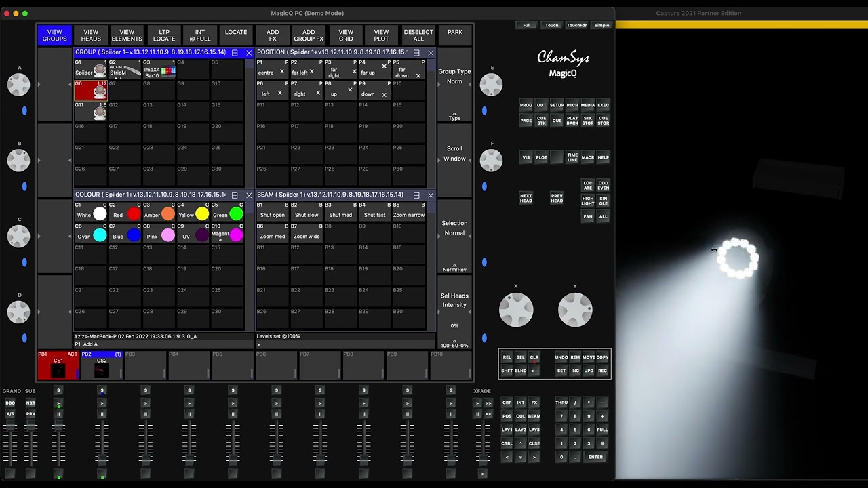Viewport: 868px width, 488px height.
Task: Apply the Pink colour palette C8
Action: click(x=159, y=233)
